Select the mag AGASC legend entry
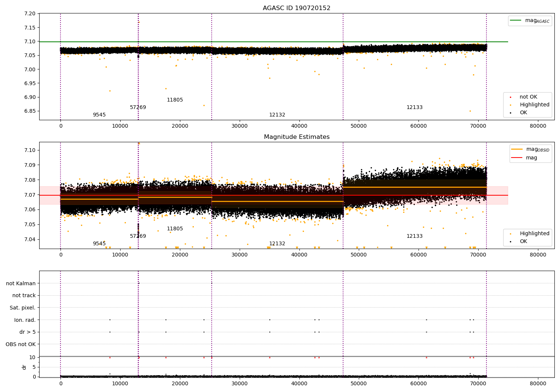Viewport: 560px width, 392px height. tap(530, 21)
